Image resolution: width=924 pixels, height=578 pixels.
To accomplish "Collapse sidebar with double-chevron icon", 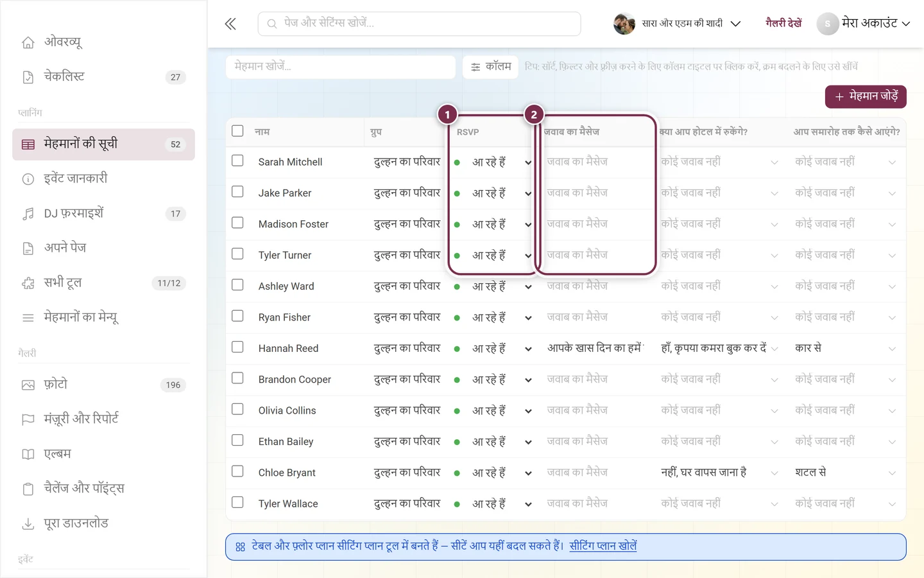I will 230,24.
